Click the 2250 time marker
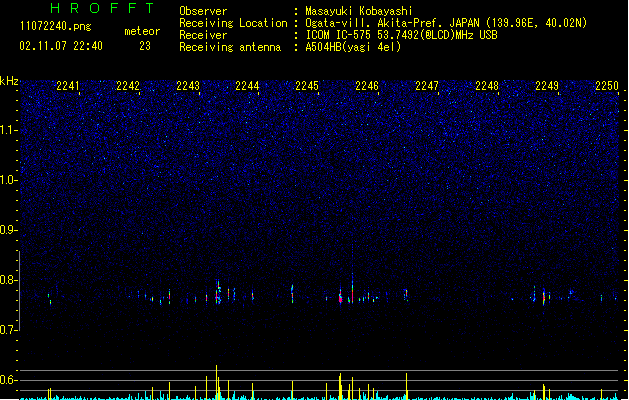The image size is (629, 400). [x=607, y=86]
